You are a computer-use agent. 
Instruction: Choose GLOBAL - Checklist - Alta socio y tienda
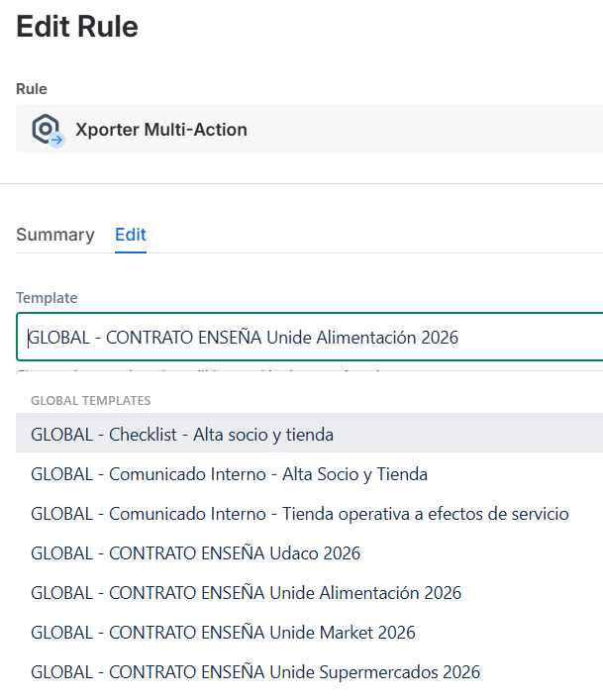pyautogui.click(x=182, y=434)
